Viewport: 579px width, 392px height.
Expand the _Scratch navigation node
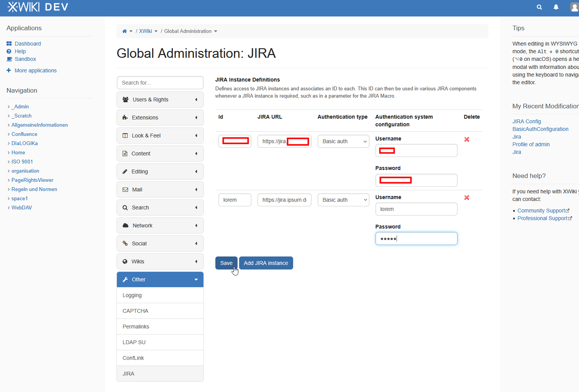8,116
